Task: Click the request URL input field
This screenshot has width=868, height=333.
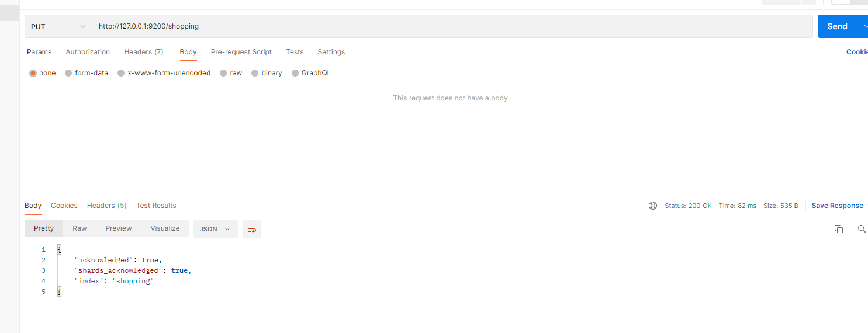Action: click(x=452, y=26)
